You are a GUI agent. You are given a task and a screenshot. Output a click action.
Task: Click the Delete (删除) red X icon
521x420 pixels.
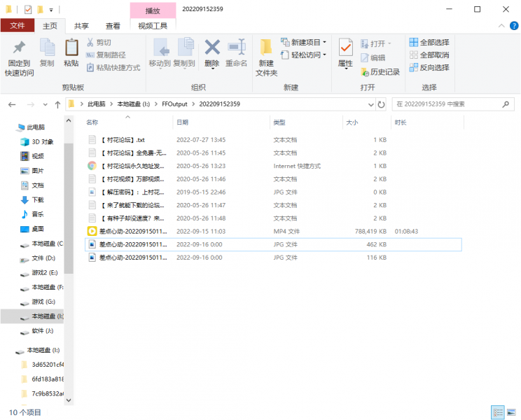(211, 48)
